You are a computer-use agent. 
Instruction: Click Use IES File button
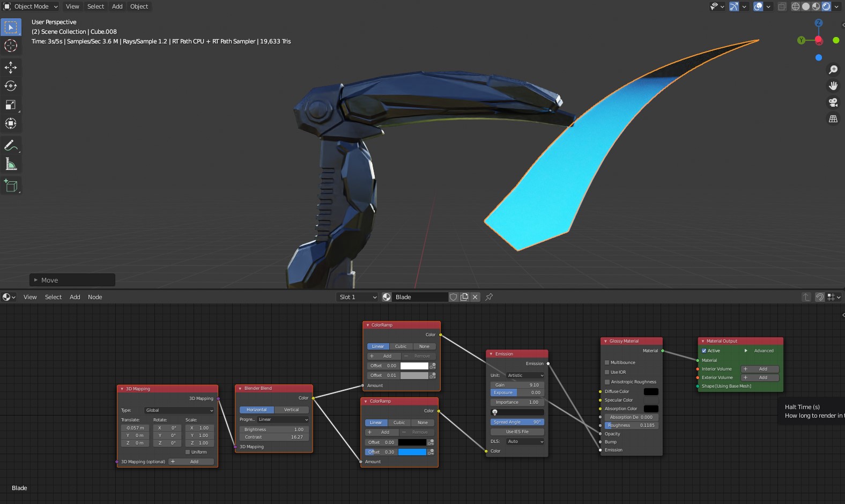pyautogui.click(x=517, y=432)
